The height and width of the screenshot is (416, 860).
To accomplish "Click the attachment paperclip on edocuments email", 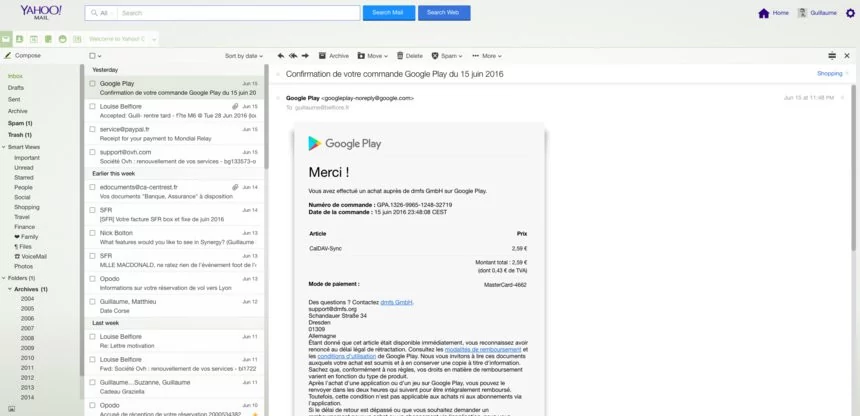I will [x=235, y=187].
